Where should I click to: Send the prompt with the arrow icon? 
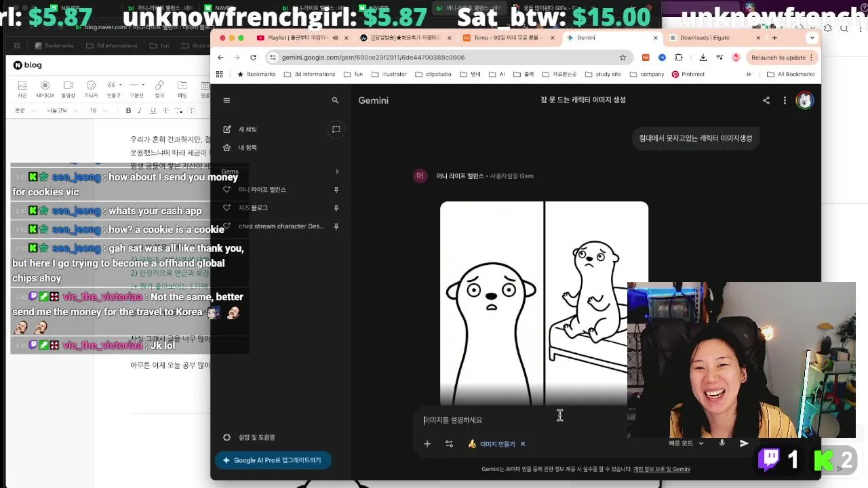744,443
